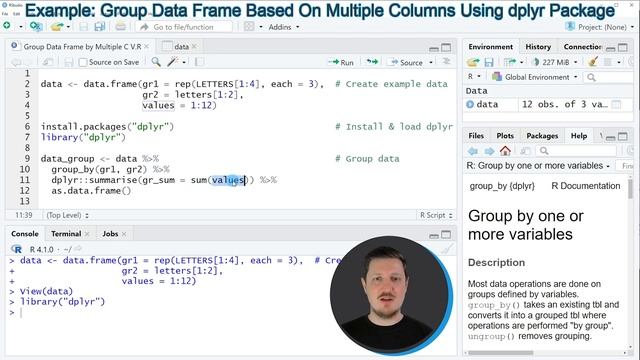Click the Compile Report notebook icon
The width and height of the screenshot is (640, 360).
(x=200, y=62)
